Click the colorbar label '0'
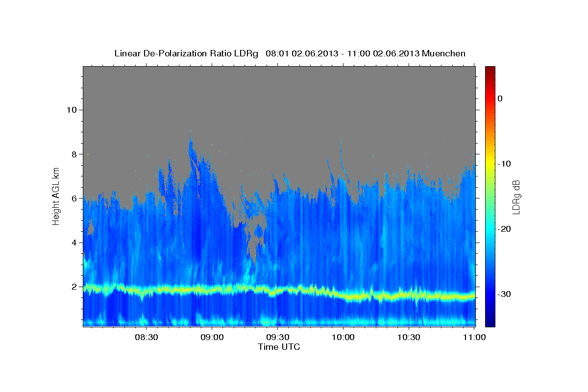The width and height of the screenshot is (588, 392). pos(500,98)
